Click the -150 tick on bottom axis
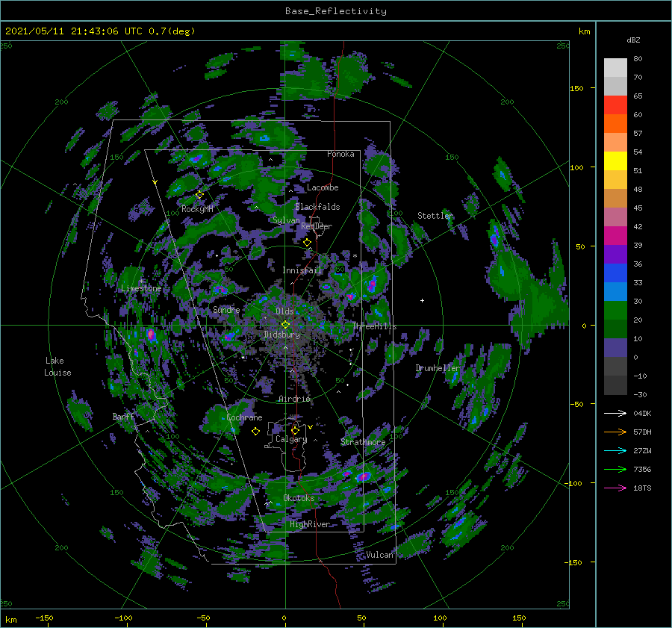Screen dimensions: 672x628 click(44, 618)
